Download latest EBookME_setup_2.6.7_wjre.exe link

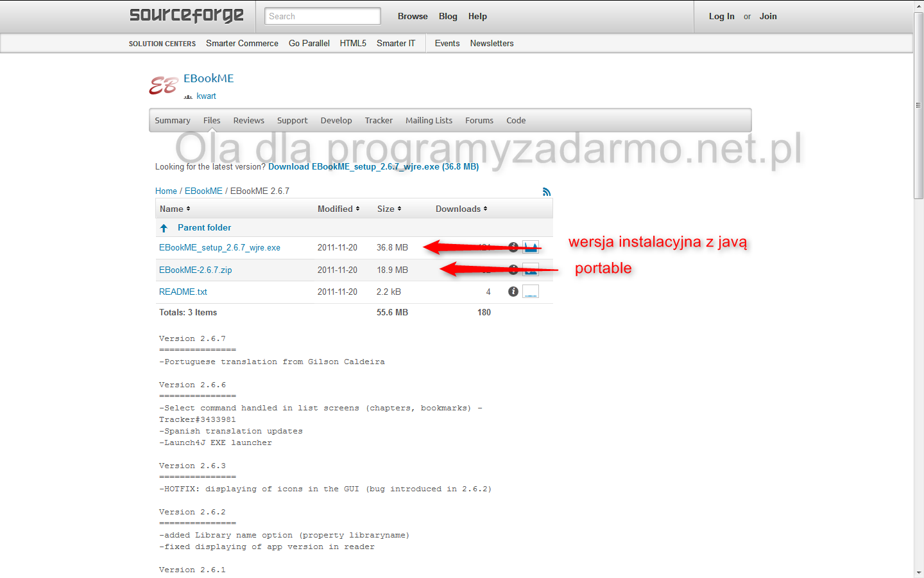tap(373, 166)
